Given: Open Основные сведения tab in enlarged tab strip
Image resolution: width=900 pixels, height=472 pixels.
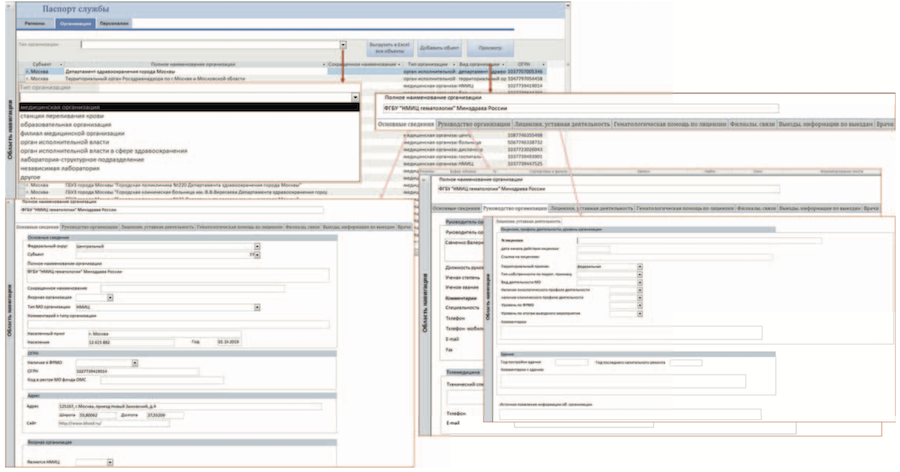Looking at the screenshot, I should click(406, 124).
